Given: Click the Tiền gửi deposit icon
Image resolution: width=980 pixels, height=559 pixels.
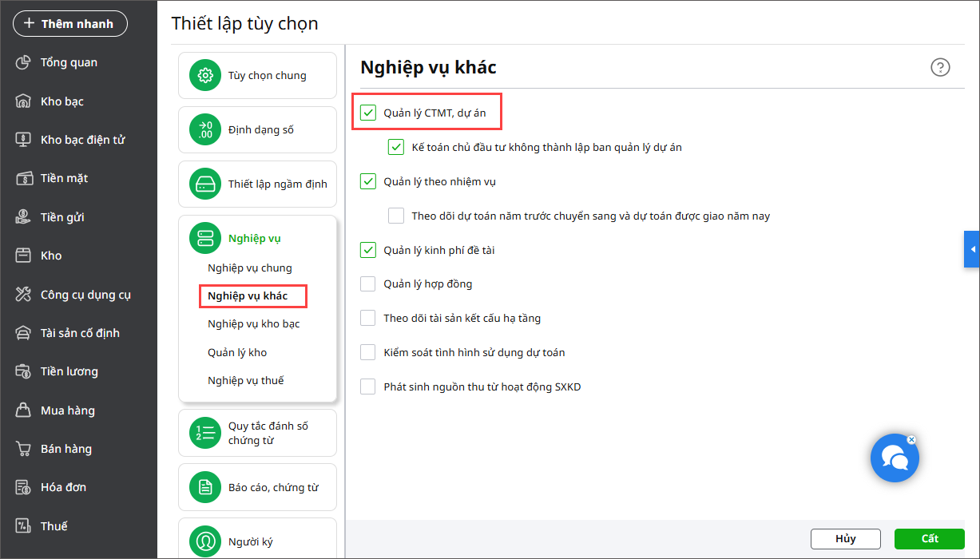Looking at the screenshot, I should pos(23,217).
